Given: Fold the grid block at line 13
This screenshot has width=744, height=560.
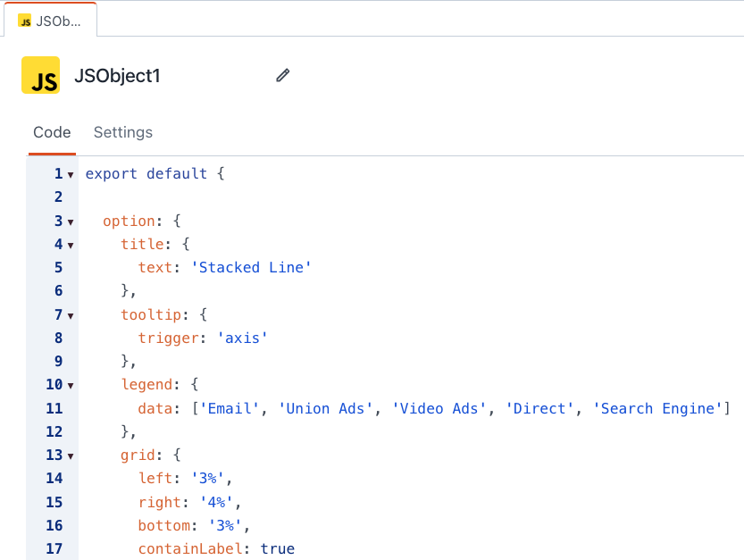Looking at the screenshot, I should click(x=71, y=456).
